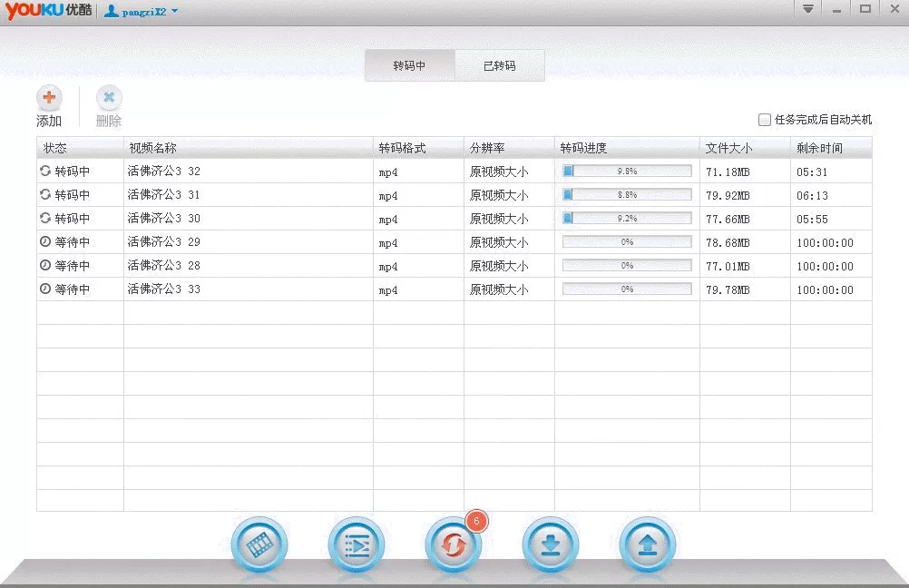The width and height of the screenshot is (909, 588).
Task: Expand the pangziX2 account dropdown arrow
Action: pos(174,11)
